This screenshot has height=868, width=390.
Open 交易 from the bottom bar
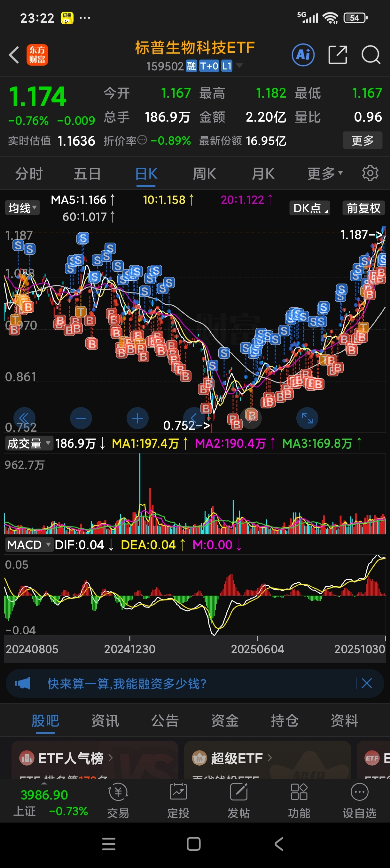coord(118,801)
